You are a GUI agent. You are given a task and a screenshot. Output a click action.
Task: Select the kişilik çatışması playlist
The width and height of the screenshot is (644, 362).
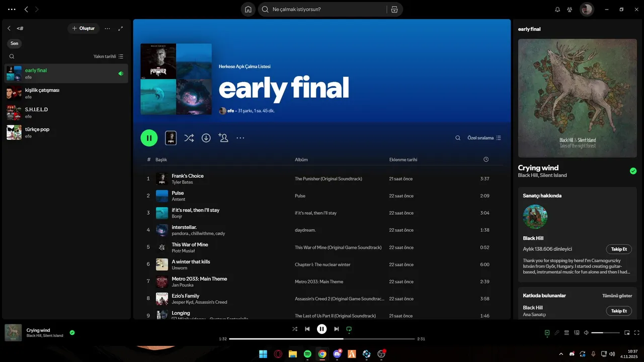pos(66,93)
